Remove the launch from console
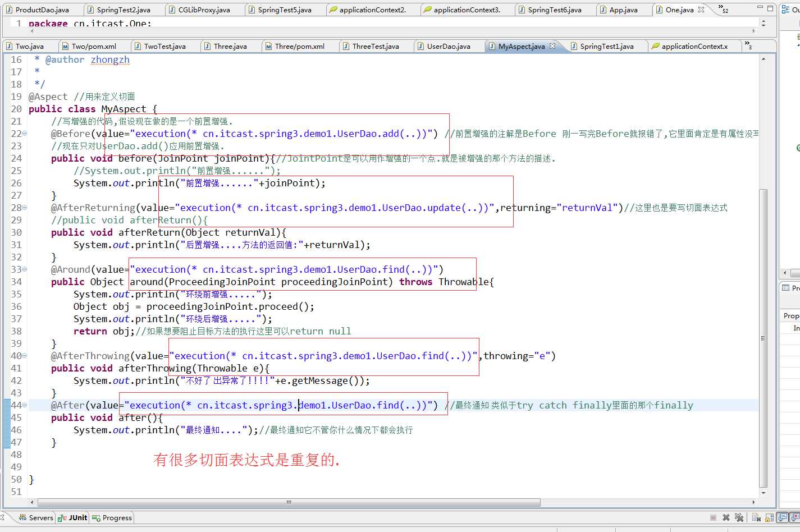 pyautogui.click(x=726, y=517)
